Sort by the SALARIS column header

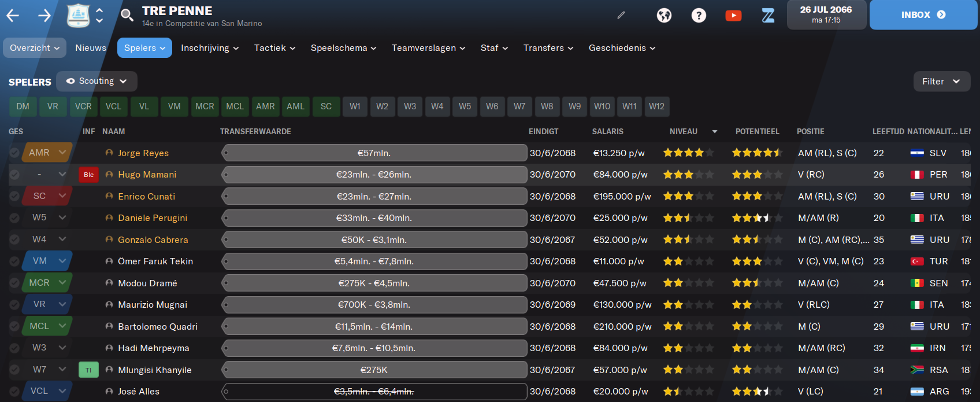[x=608, y=132]
